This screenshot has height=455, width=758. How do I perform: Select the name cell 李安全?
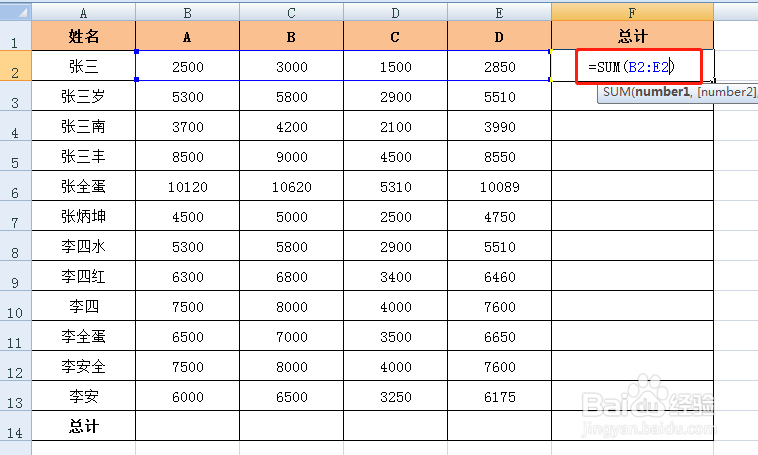[x=84, y=366]
